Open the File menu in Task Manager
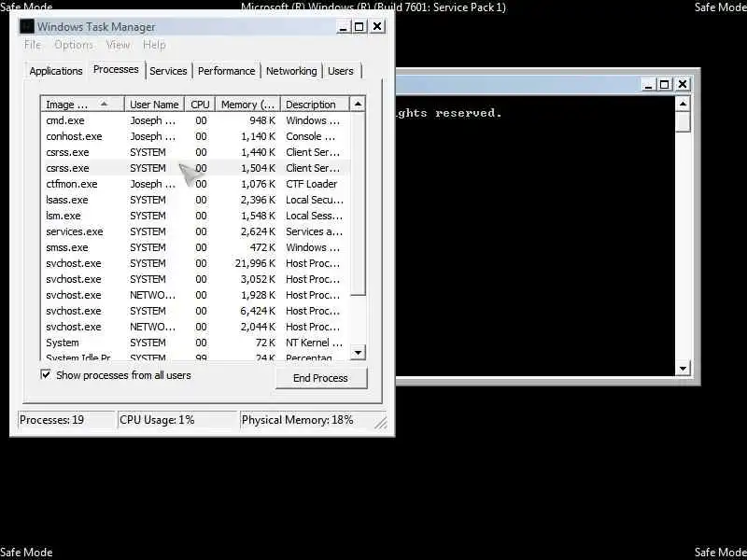Screen dimensions: 747x560 pos(33,45)
